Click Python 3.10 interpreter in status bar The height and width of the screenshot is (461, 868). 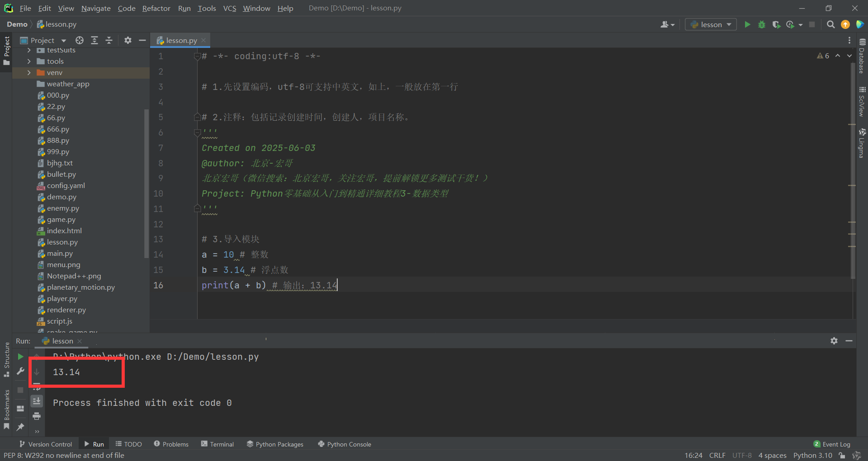coord(812,456)
